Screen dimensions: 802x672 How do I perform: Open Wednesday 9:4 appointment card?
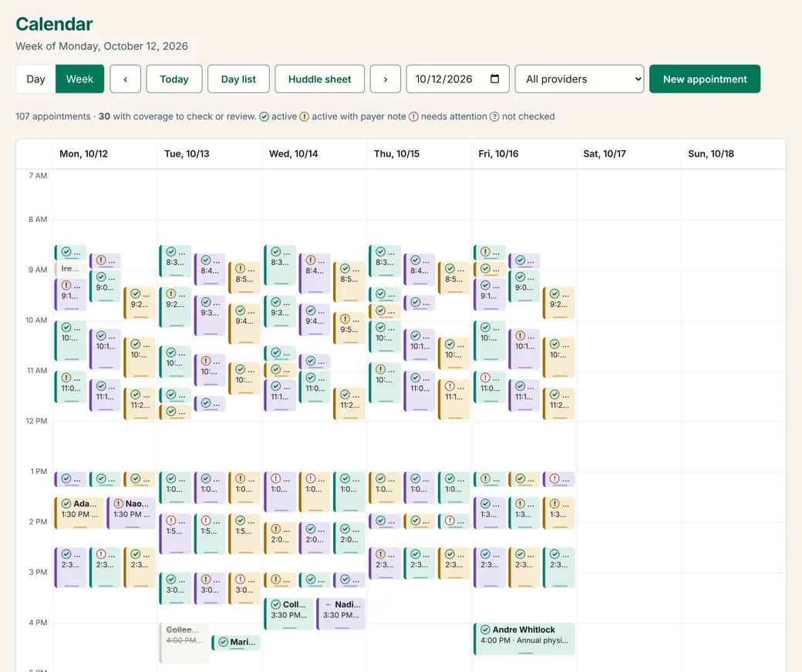coord(315,319)
